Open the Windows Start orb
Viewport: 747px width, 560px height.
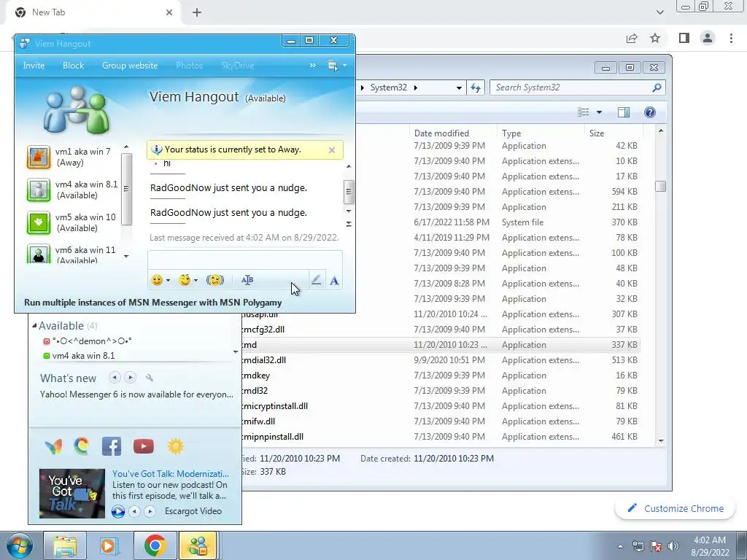coord(20,545)
